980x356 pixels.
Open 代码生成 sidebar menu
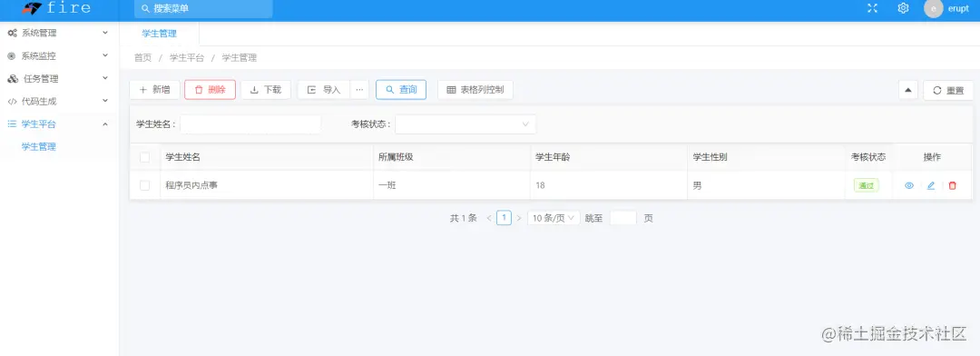click(x=59, y=102)
